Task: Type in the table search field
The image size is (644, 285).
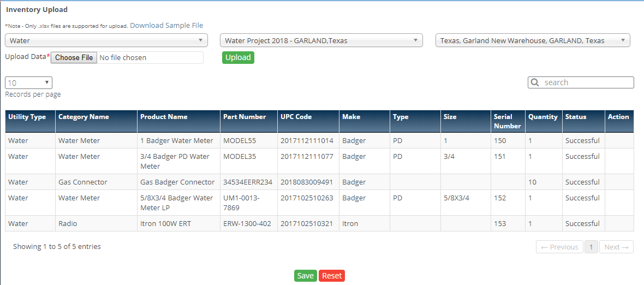Action: pyautogui.click(x=587, y=82)
